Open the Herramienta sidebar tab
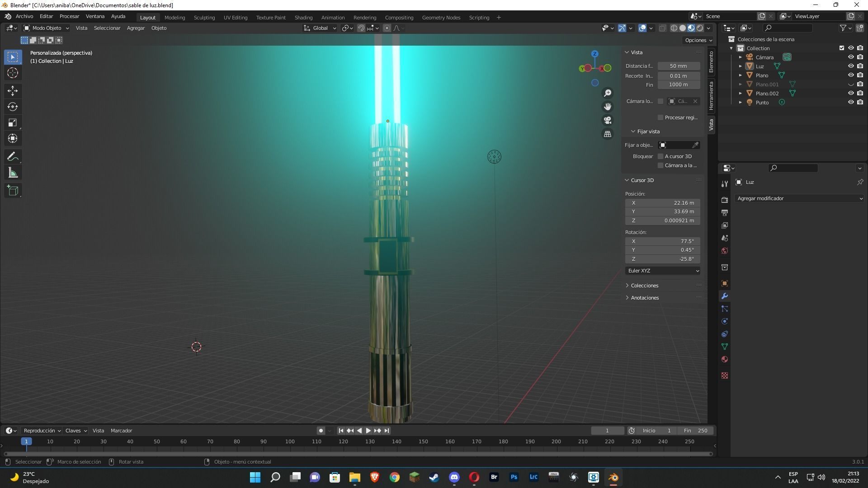 [x=711, y=96]
